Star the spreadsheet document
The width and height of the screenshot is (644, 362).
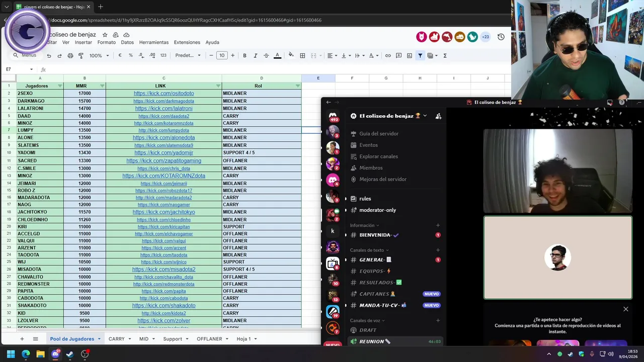(x=105, y=35)
